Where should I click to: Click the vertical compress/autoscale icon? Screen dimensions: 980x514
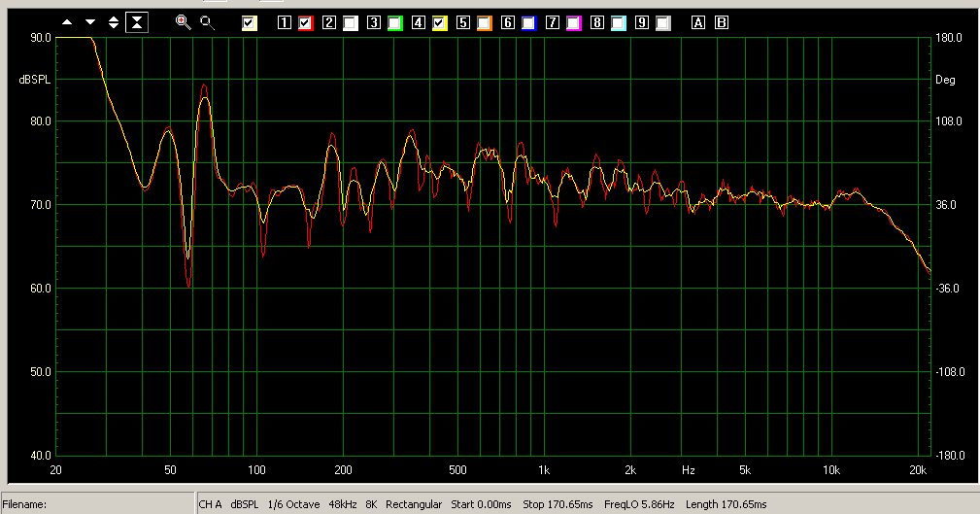tap(137, 22)
